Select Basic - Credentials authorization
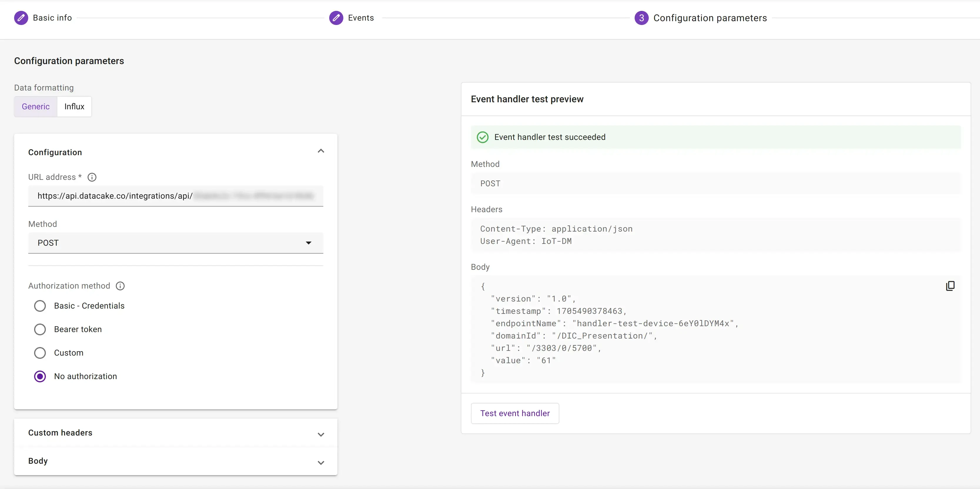 point(40,306)
